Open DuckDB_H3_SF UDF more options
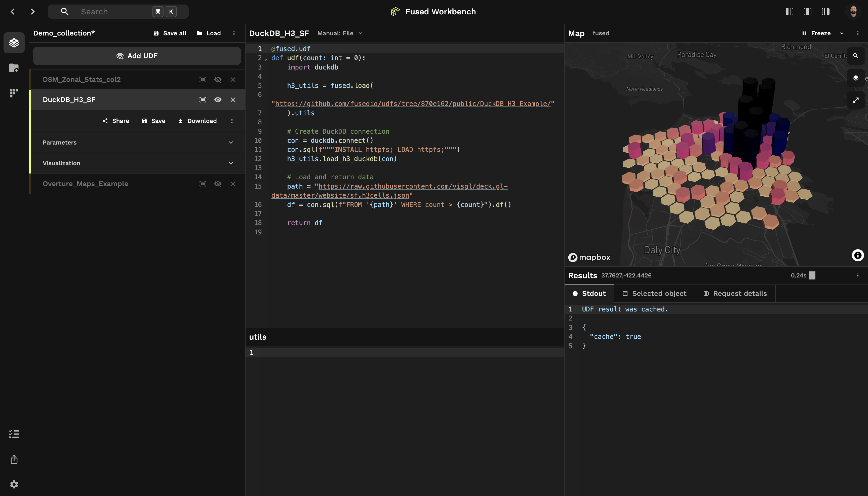This screenshot has height=496, width=868. 232,121
